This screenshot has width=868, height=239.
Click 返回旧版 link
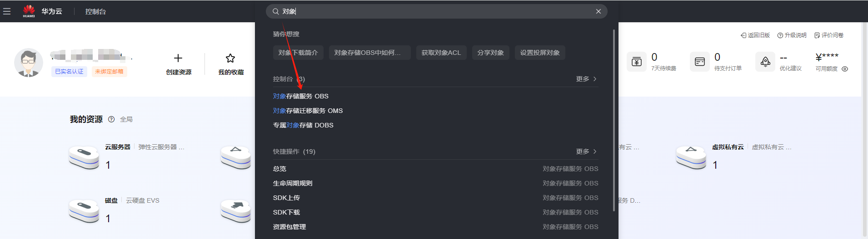755,35
